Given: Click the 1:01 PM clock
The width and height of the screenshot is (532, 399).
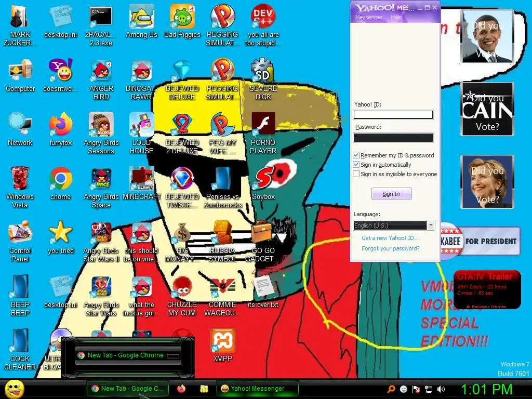Looking at the screenshot, I should coord(486,389).
